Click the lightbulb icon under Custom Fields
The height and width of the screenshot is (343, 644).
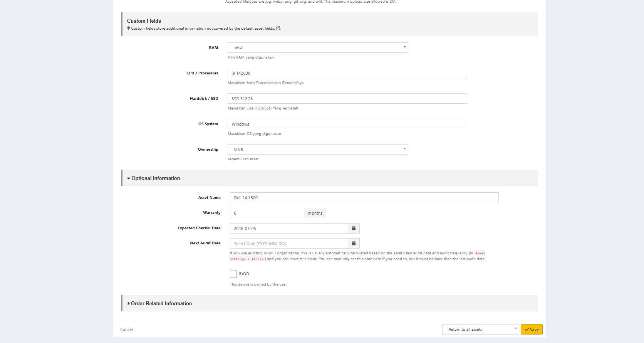[129, 28]
